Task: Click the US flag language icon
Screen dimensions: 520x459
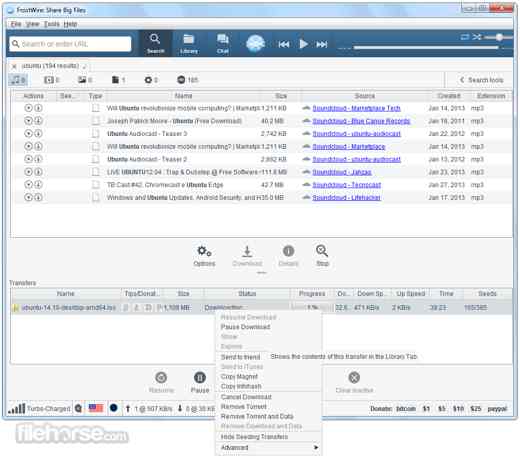Action: tap(96, 408)
